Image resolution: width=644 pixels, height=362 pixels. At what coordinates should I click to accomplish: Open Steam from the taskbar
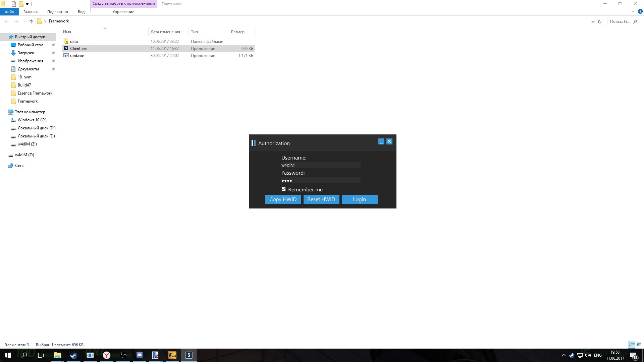(73, 355)
